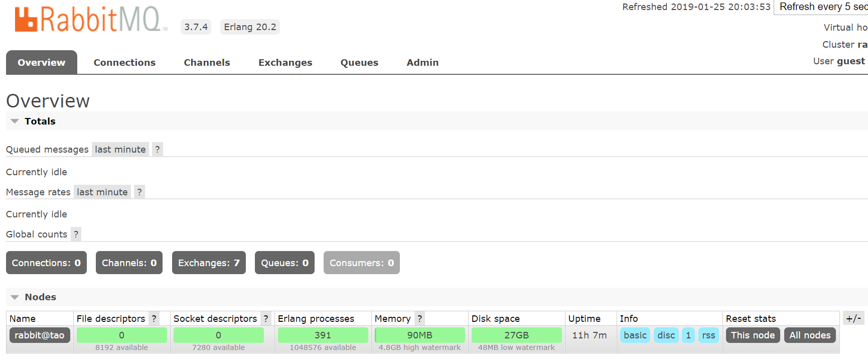The height and width of the screenshot is (362, 868).
Task: Click the 8192 available text
Action: coord(121,347)
